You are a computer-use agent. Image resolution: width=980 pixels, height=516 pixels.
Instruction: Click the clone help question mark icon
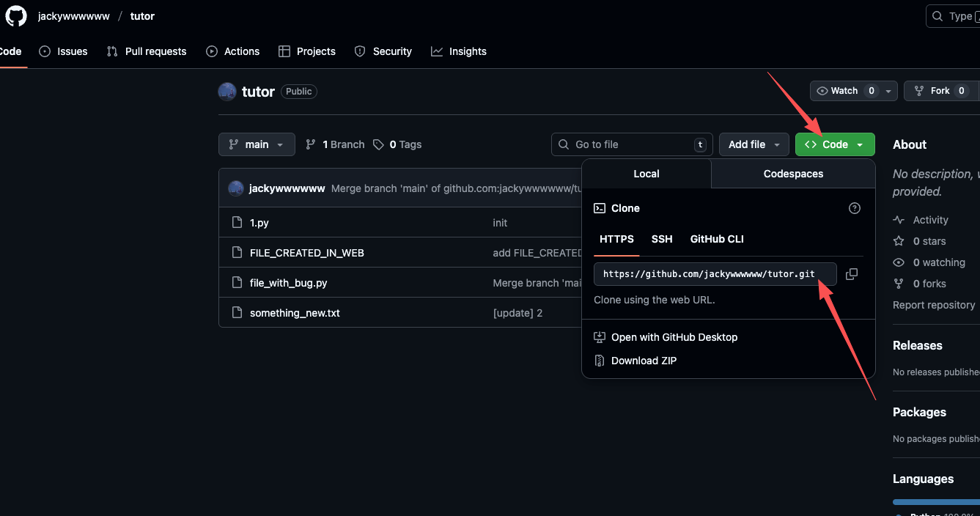tap(854, 208)
